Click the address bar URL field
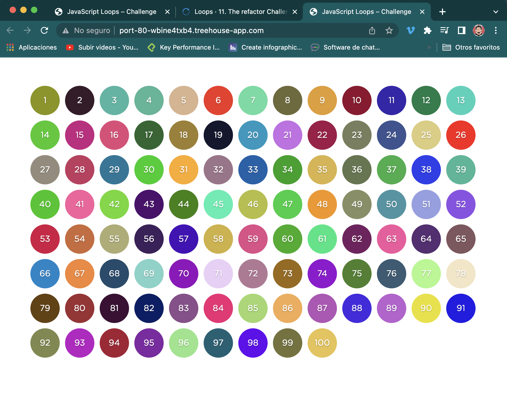 pos(191,31)
